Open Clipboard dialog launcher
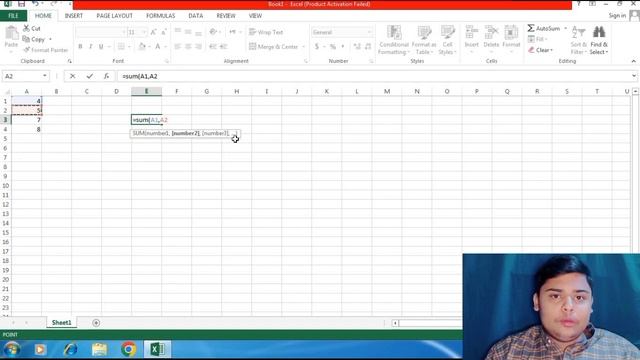This screenshot has height=360, width=640. pyautogui.click(x=69, y=61)
